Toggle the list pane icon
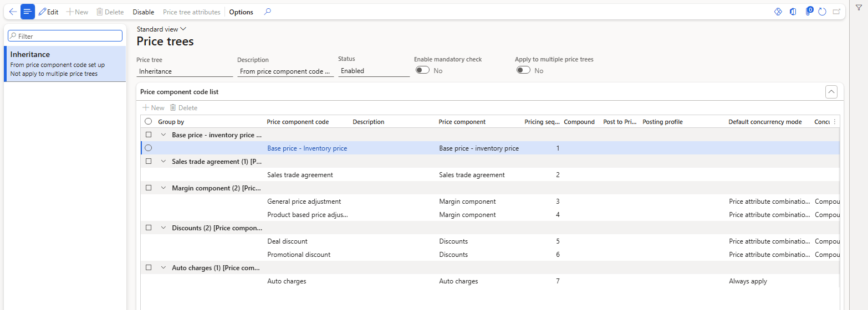 28,12
